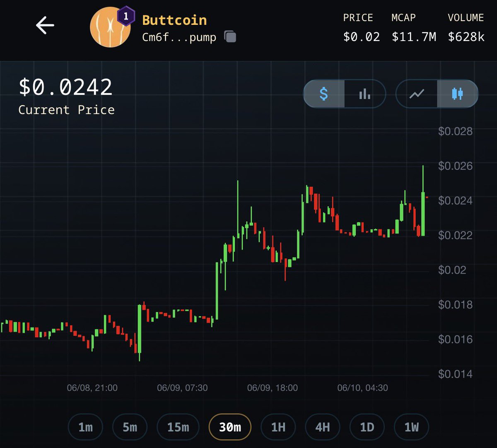Tap the $0.014 axis label

point(455,374)
